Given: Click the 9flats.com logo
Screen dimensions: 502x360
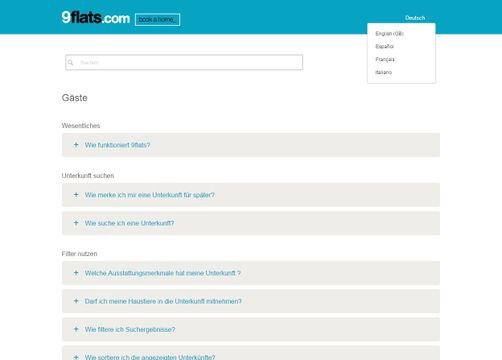Looking at the screenshot, I should (x=96, y=18).
